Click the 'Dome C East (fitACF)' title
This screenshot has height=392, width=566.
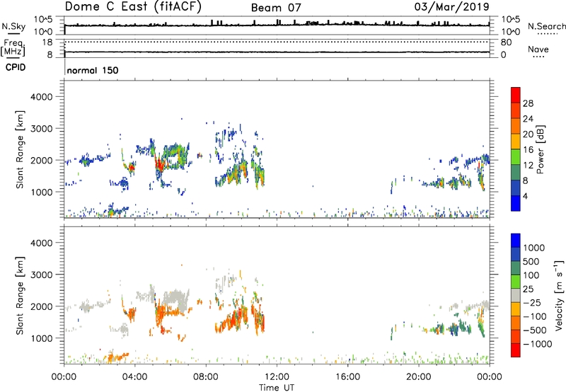coord(132,6)
